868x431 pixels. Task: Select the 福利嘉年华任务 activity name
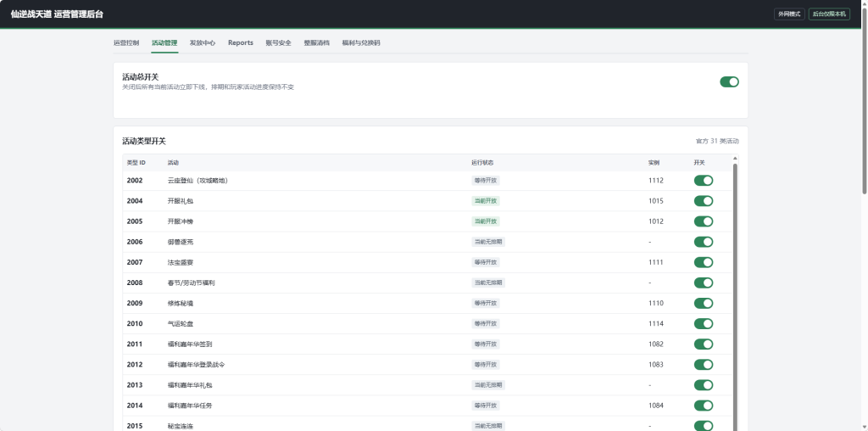coord(190,406)
